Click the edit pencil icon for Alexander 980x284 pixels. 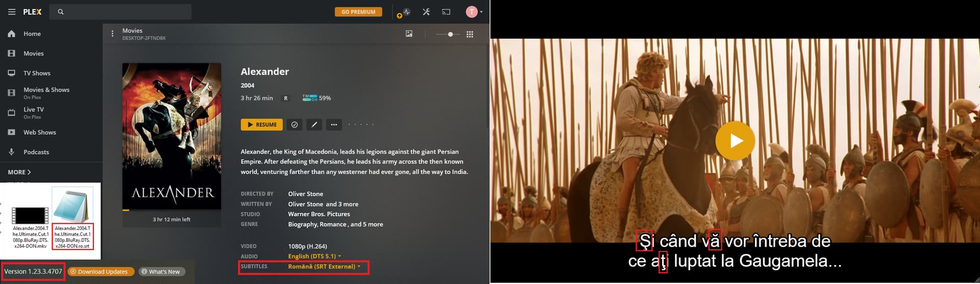(314, 124)
